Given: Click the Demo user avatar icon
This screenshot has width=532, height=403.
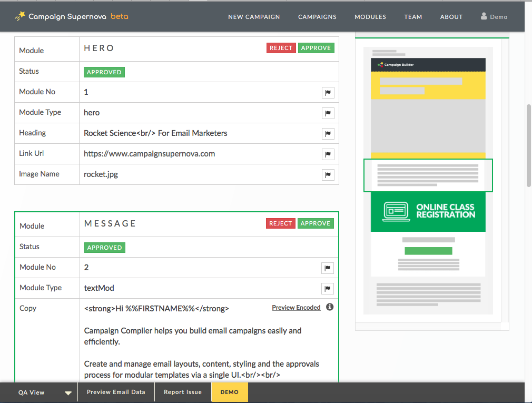Looking at the screenshot, I should coord(484,16).
